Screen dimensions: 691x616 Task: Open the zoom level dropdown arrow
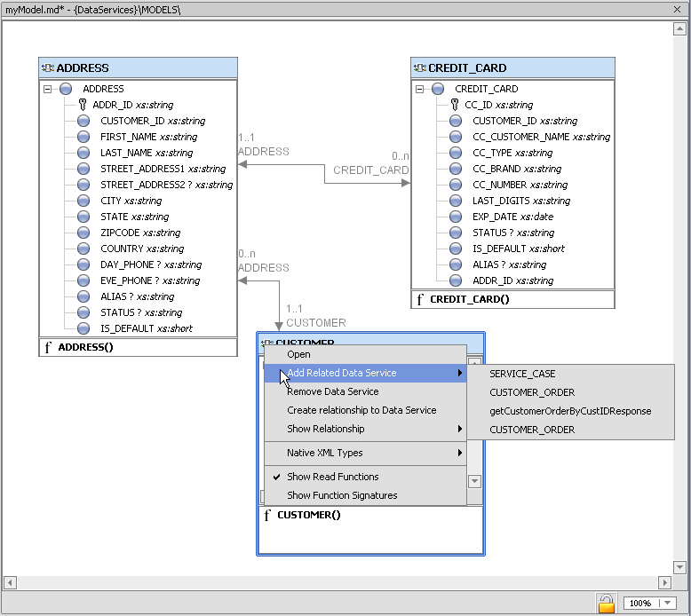667,603
